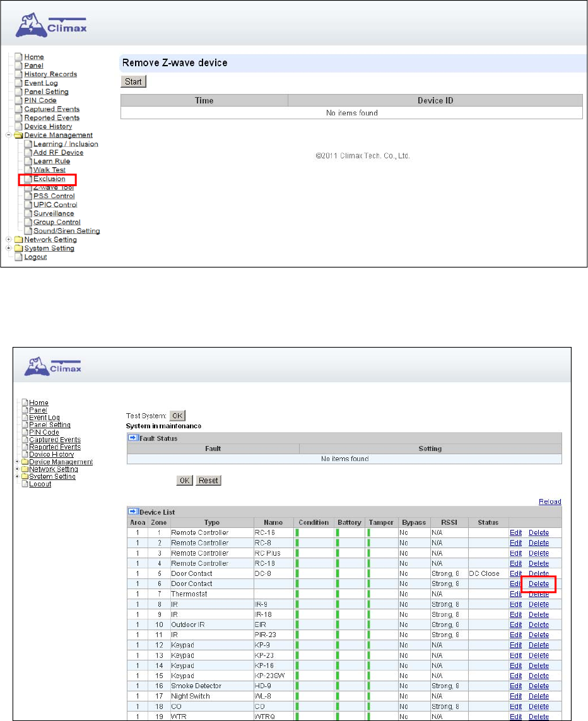Delete the CO device in zone 18

pos(539,706)
